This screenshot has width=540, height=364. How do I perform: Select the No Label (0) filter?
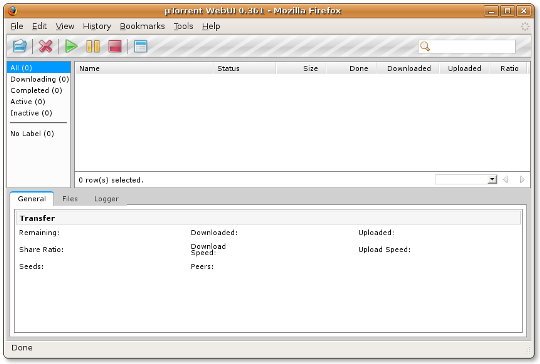pyautogui.click(x=32, y=133)
